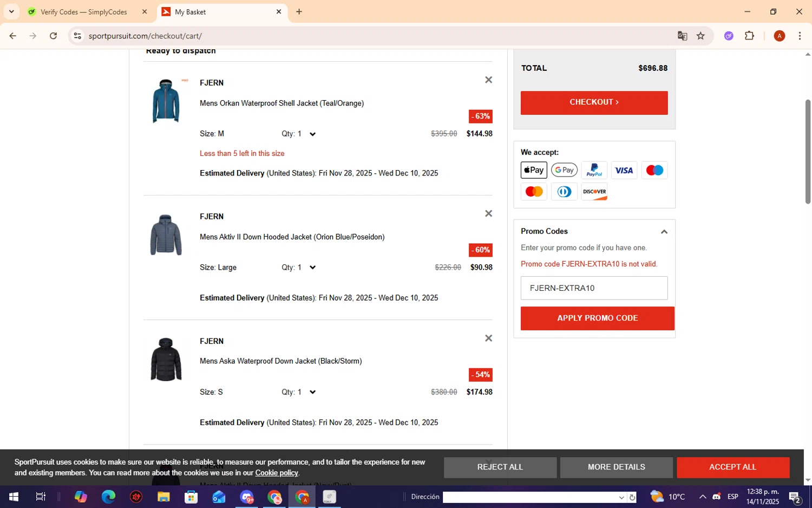Open the weather widget showing 10°C
812x508 pixels.
pyautogui.click(x=668, y=497)
